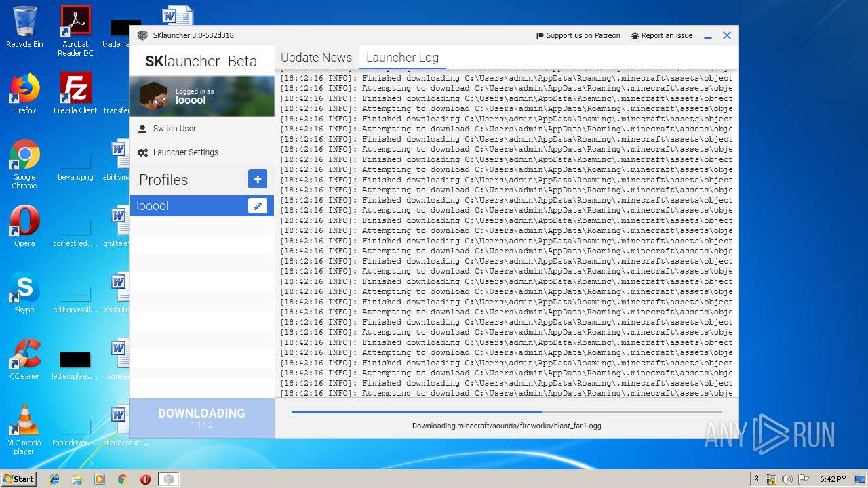Open VLC media player desktop icon

(x=24, y=430)
